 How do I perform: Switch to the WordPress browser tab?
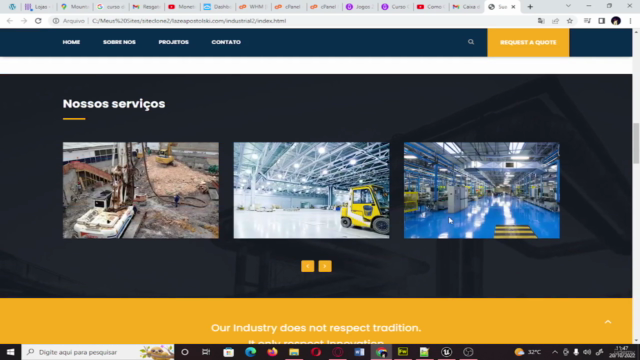click(x=12, y=7)
